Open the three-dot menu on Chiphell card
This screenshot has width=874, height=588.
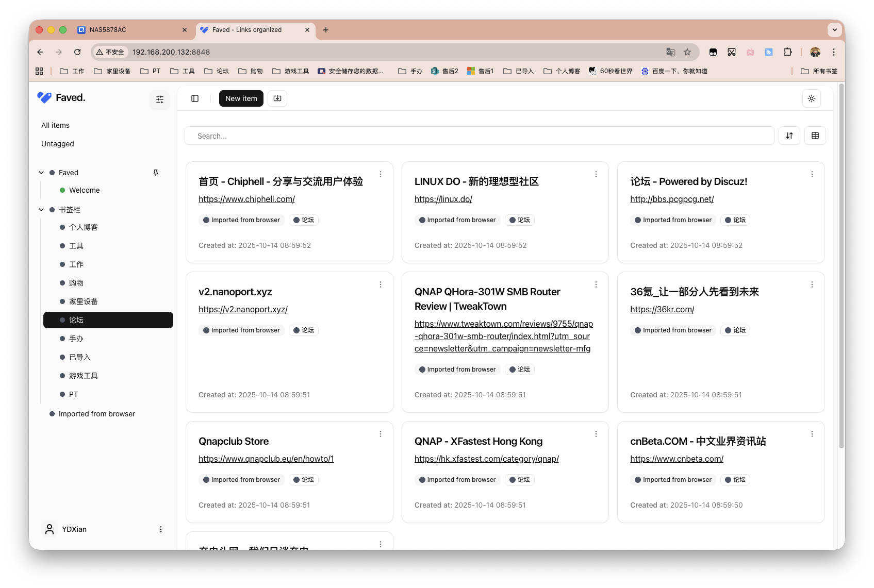click(381, 174)
